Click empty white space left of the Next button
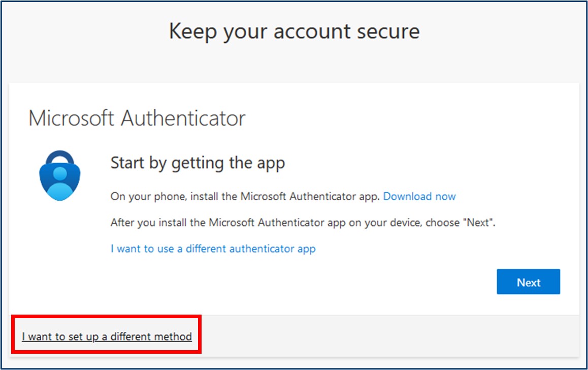 (x=300, y=282)
